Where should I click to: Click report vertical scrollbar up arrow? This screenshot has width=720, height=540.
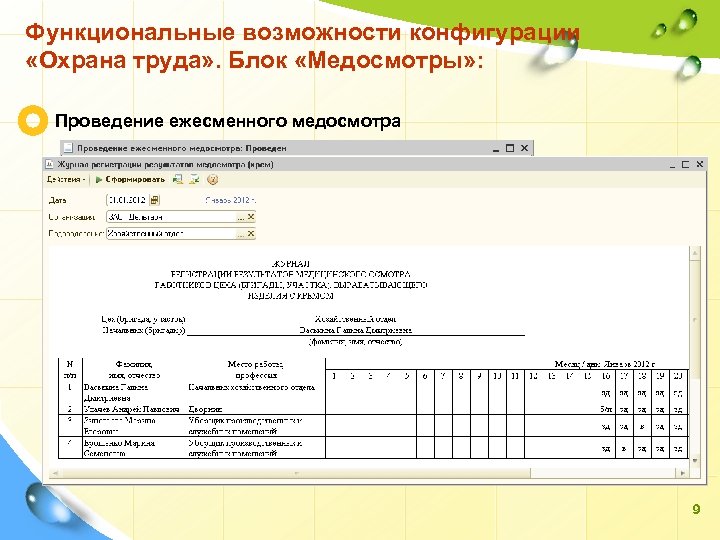(x=695, y=253)
